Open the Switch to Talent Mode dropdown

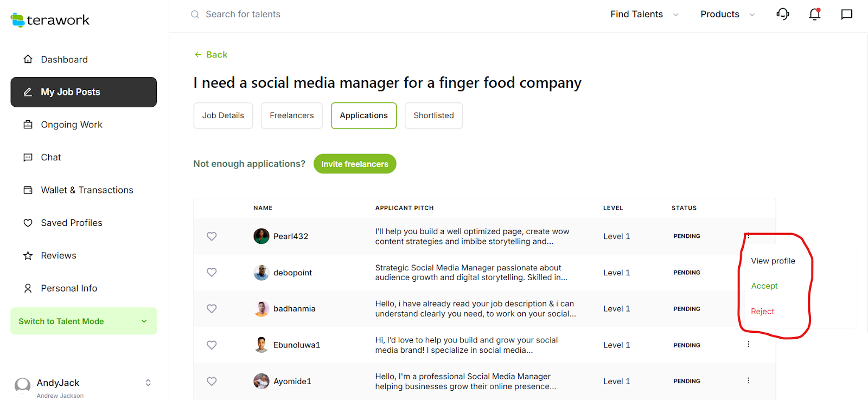84,321
